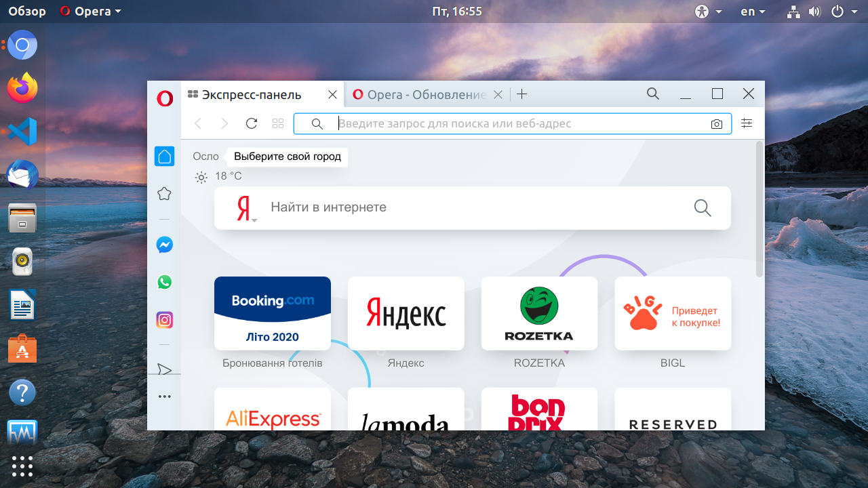The image size is (868, 488).
Task: Click the tab search magnifier icon
Action: (653, 94)
